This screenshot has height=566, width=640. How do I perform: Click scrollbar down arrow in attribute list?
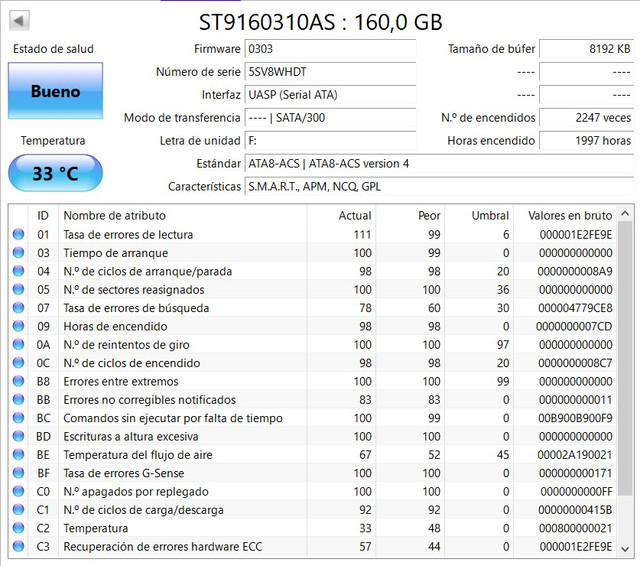[x=625, y=549]
